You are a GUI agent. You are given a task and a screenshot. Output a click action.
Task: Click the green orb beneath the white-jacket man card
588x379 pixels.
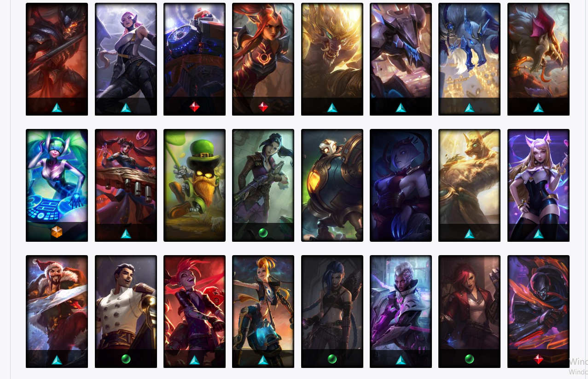tap(126, 359)
